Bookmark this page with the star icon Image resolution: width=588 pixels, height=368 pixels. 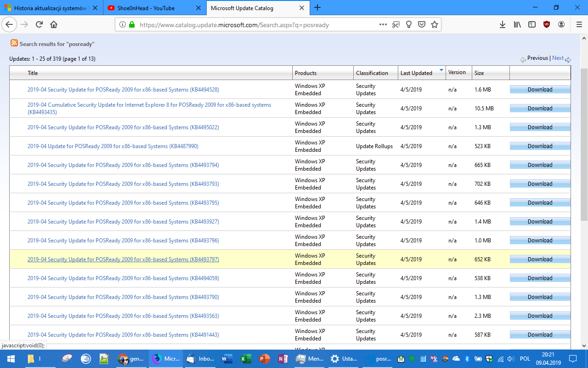coord(434,25)
